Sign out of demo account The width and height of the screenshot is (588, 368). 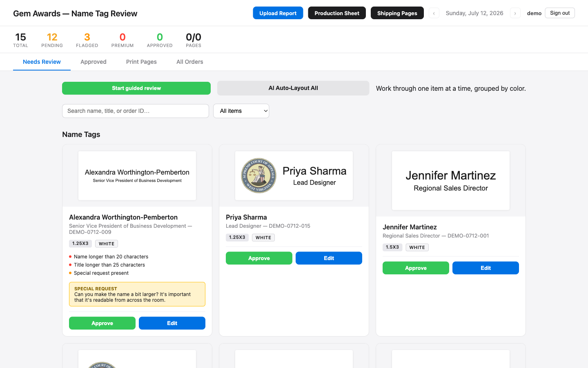(560, 13)
